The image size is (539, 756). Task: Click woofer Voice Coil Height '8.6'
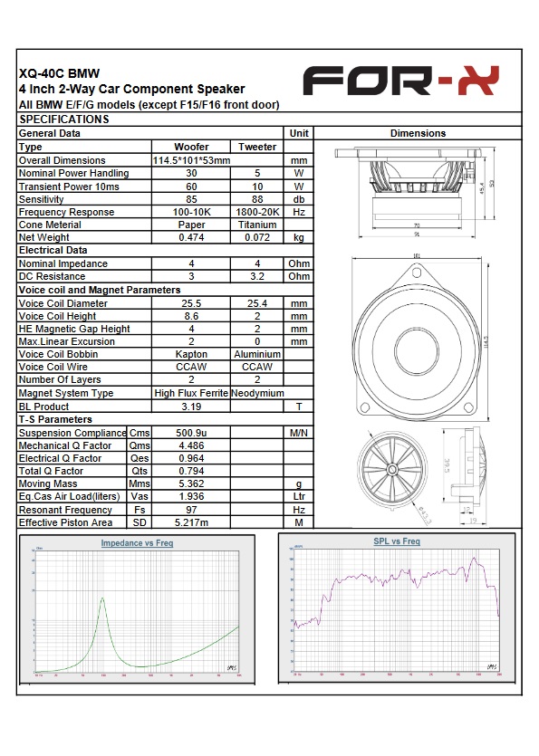[x=191, y=316]
